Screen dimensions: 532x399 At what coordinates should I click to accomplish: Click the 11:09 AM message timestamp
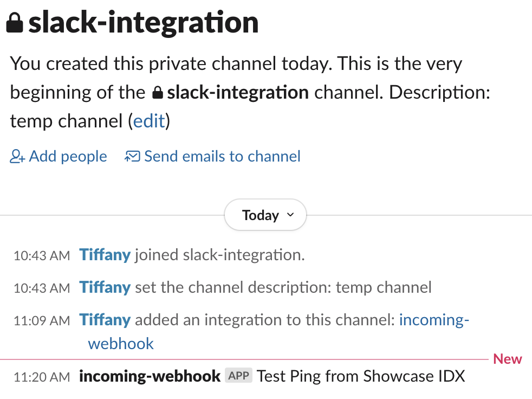pos(42,320)
